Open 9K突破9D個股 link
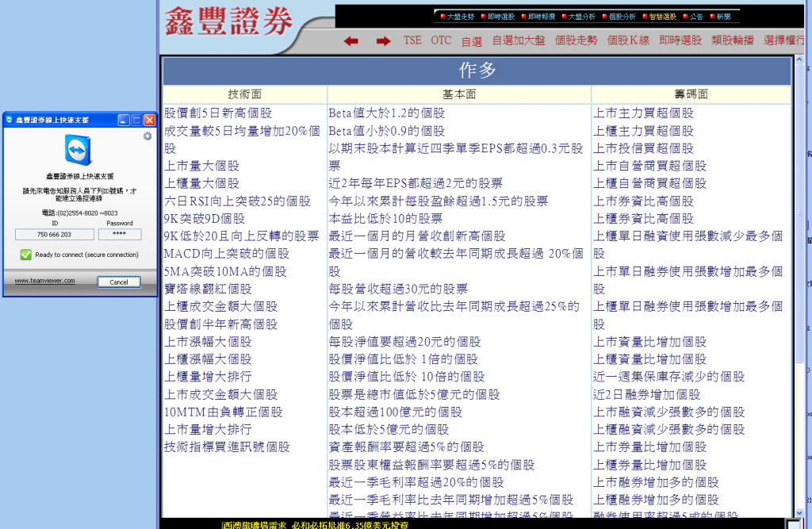The image size is (812, 529). (205, 219)
